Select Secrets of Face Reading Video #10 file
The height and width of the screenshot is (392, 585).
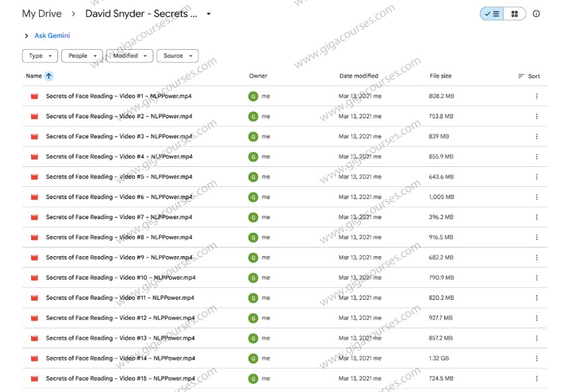point(121,278)
